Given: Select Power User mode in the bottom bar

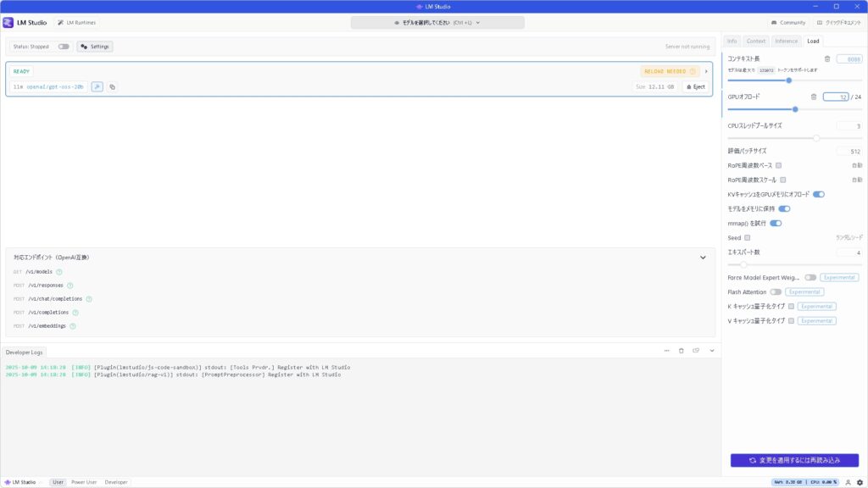Looking at the screenshot, I should pos(84,482).
